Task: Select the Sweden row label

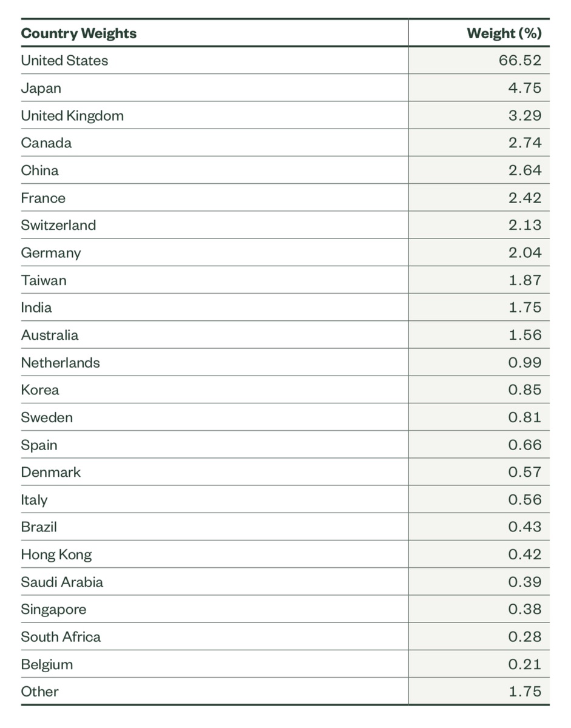Action: 47,417
